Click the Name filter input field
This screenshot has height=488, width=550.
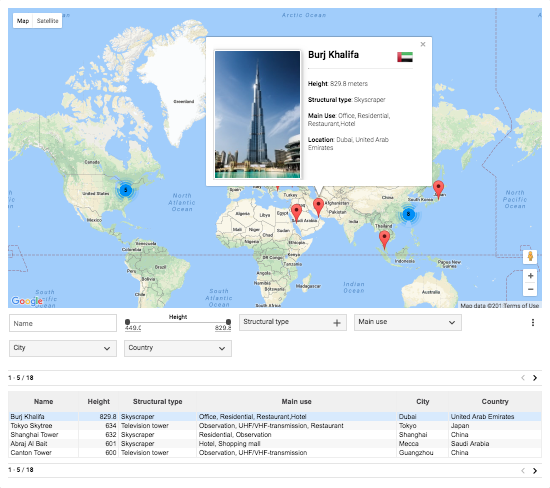pos(63,323)
